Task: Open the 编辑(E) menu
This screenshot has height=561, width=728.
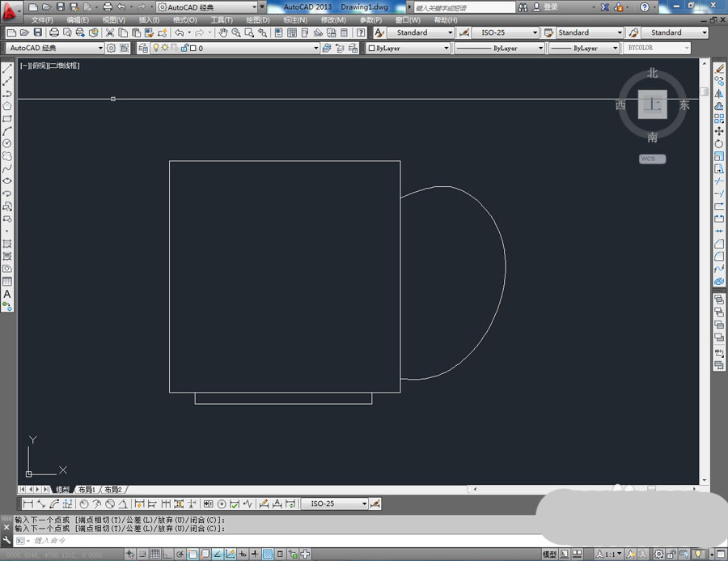Action: point(78,20)
